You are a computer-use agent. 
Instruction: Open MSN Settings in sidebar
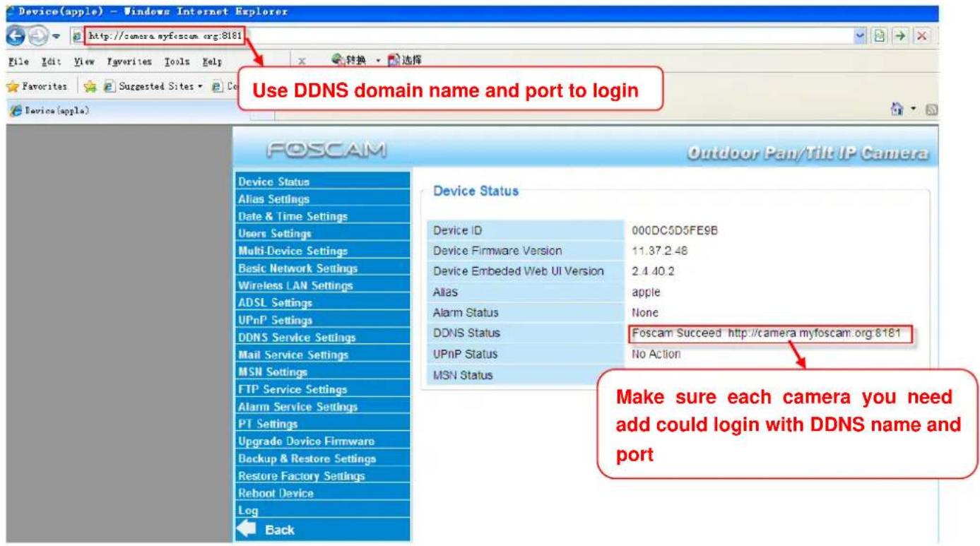click(322, 372)
